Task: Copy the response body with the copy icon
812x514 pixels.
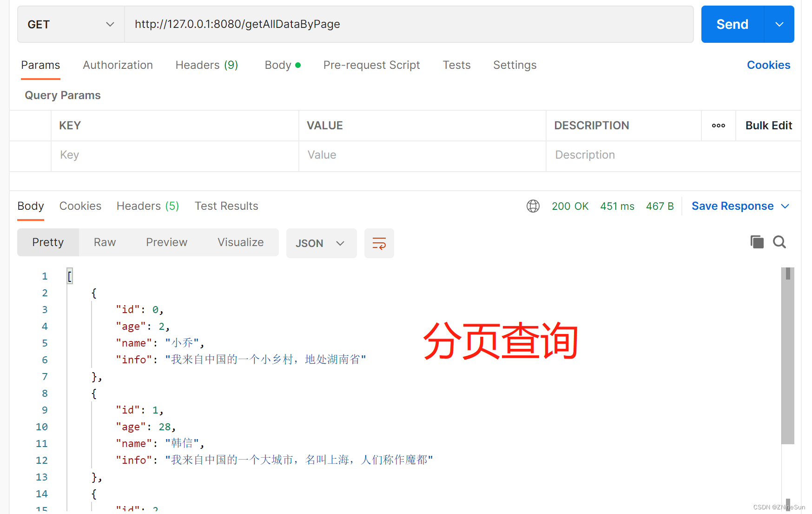Action: click(x=757, y=242)
